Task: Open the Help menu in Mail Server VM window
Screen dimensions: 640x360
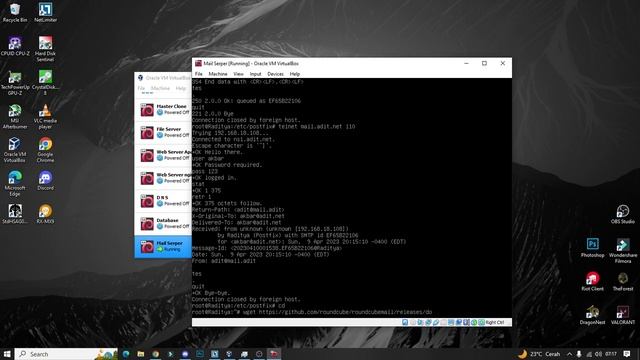Action: [x=295, y=74]
